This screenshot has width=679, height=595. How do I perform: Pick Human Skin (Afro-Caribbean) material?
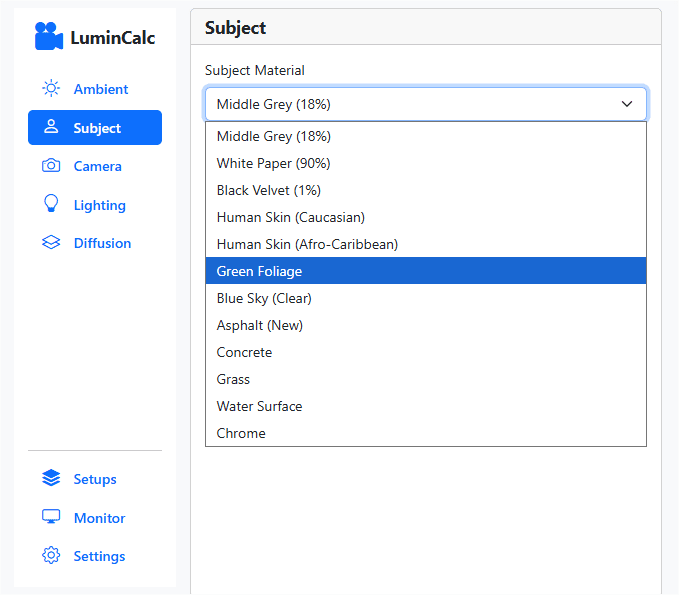click(426, 244)
